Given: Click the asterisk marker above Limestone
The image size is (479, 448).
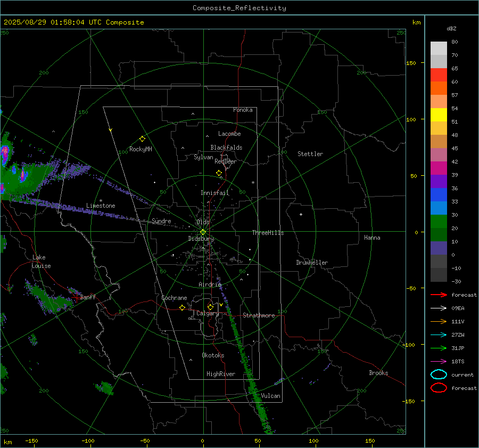Looking at the screenshot, I should click(101, 201).
